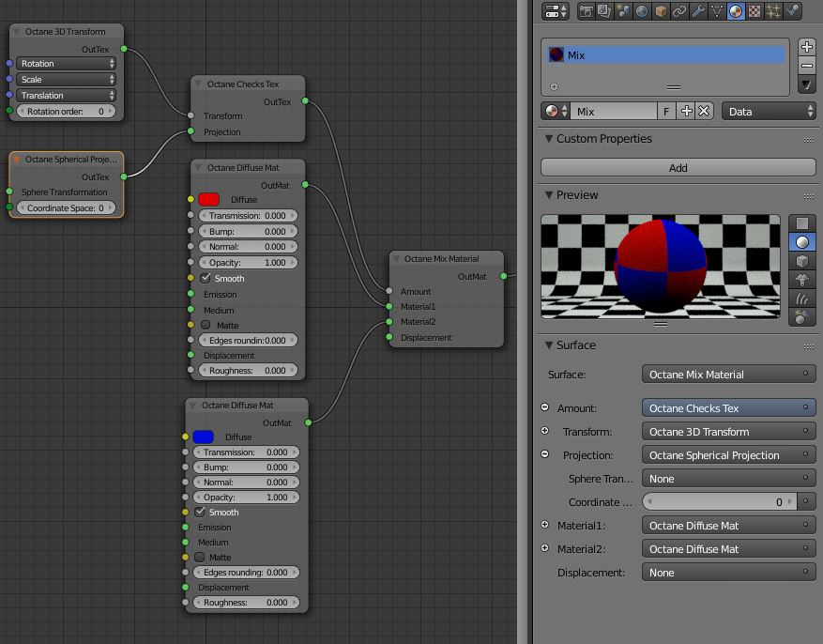Open the Object Constraints properties tab
The width and height of the screenshot is (823, 644).
(x=679, y=11)
